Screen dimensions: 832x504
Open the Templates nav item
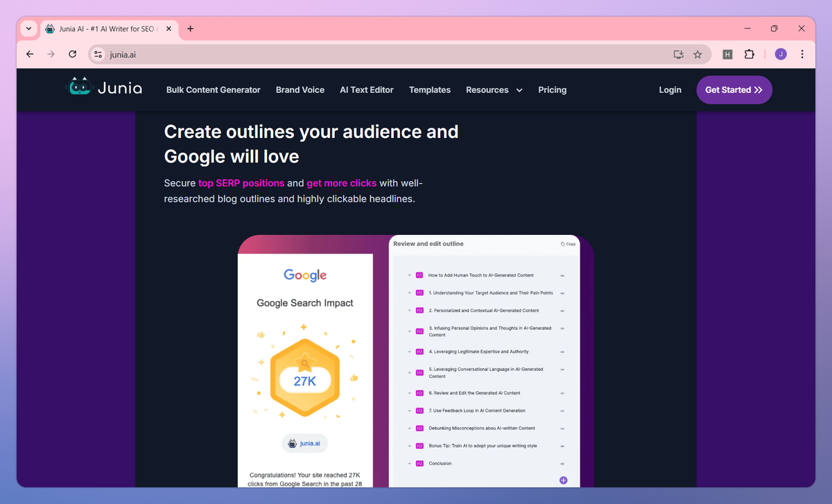(x=430, y=90)
